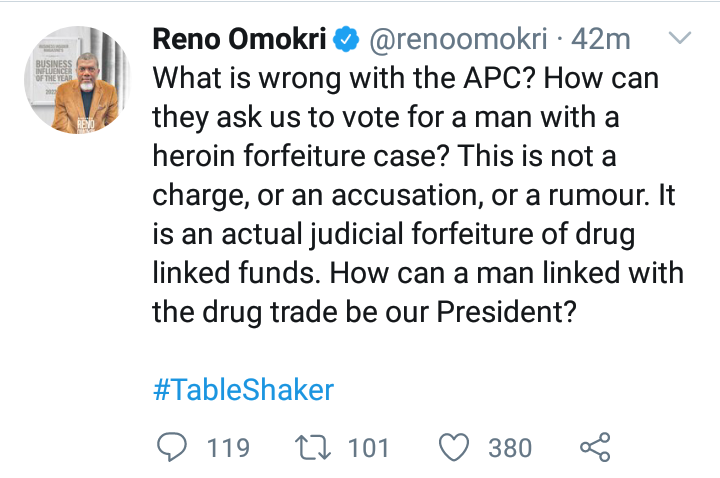The width and height of the screenshot is (720, 478).
Task: Click the 380 likes count
Action: pyautogui.click(x=509, y=447)
